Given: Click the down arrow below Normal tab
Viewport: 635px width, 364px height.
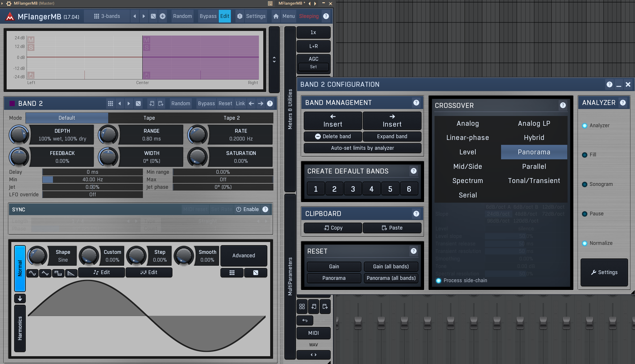Looking at the screenshot, I should click(x=20, y=298).
